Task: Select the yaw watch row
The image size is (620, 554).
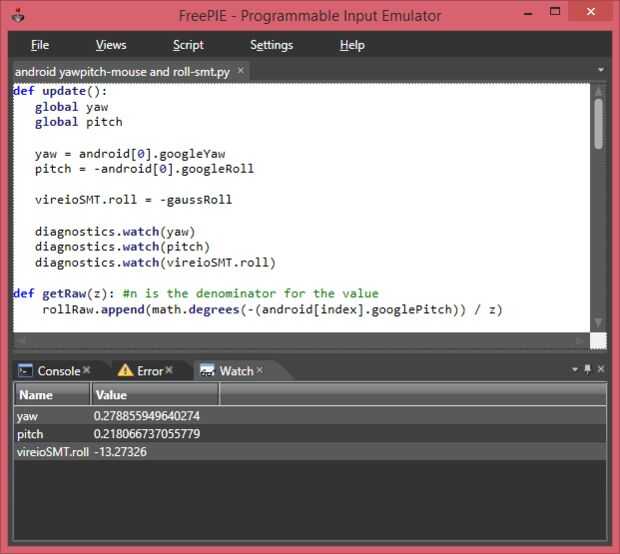Action: click(310, 416)
